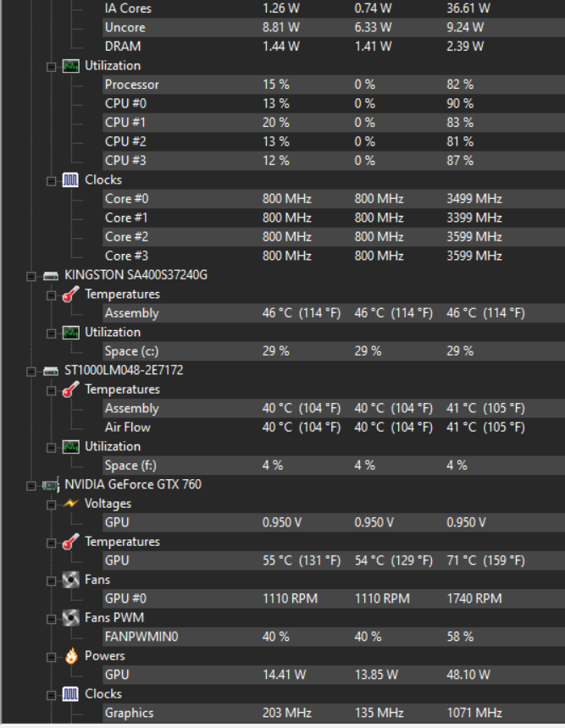Select the Graphics clock row
Viewport: 565px width, 728px height.
click(x=334, y=713)
